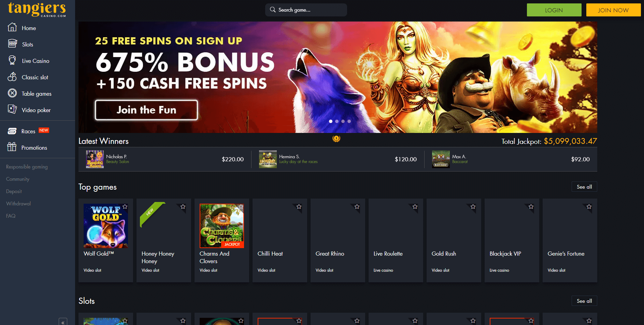Expand the Slots section See all
Image resolution: width=644 pixels, height=325 pixels.
(584, 301)
